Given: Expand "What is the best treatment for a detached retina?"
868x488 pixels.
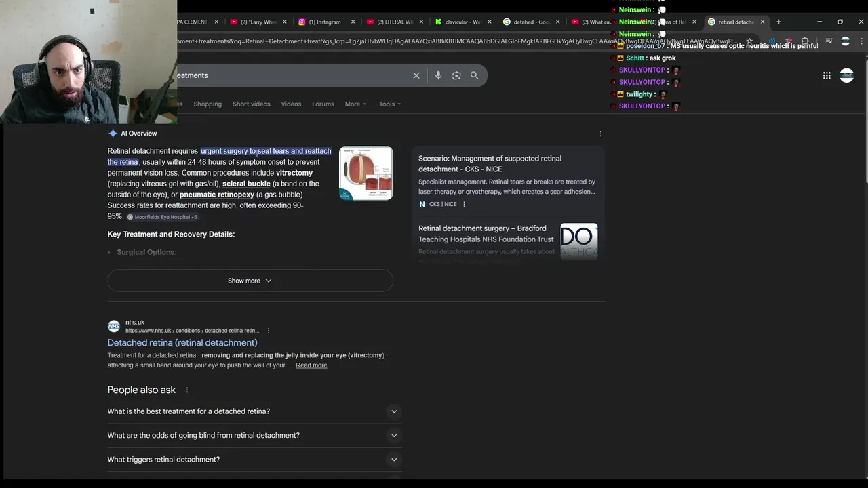Looking at the screenshot, I should click(x=254, y=411).
